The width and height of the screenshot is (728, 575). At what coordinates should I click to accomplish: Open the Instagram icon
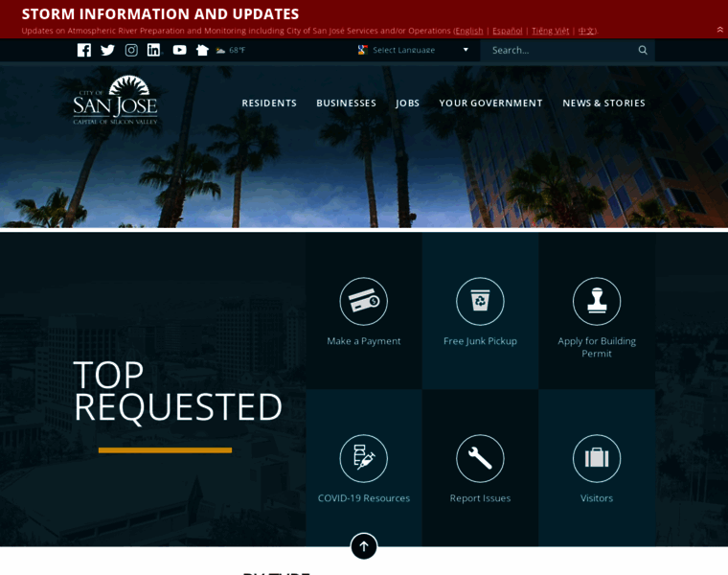(131, 50)
